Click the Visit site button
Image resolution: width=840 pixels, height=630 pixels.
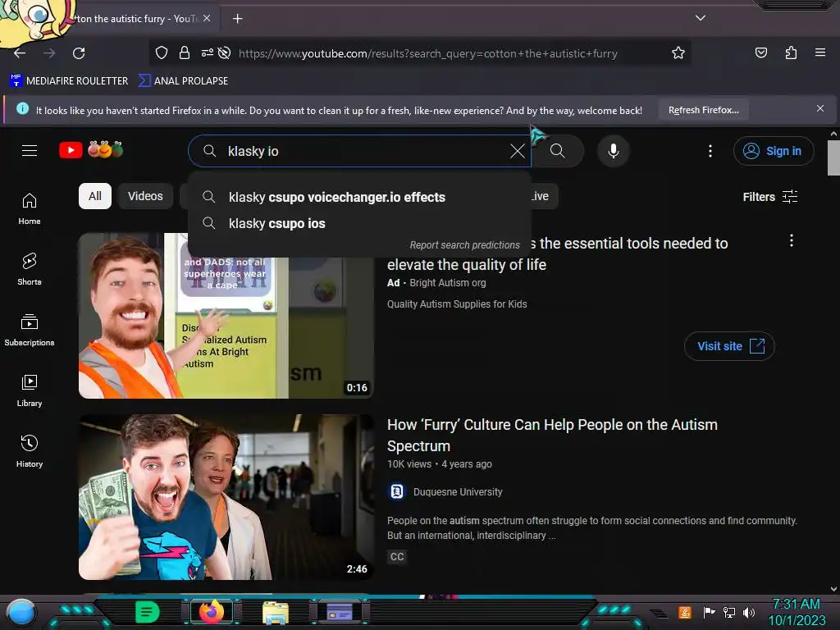click(729, 346)
